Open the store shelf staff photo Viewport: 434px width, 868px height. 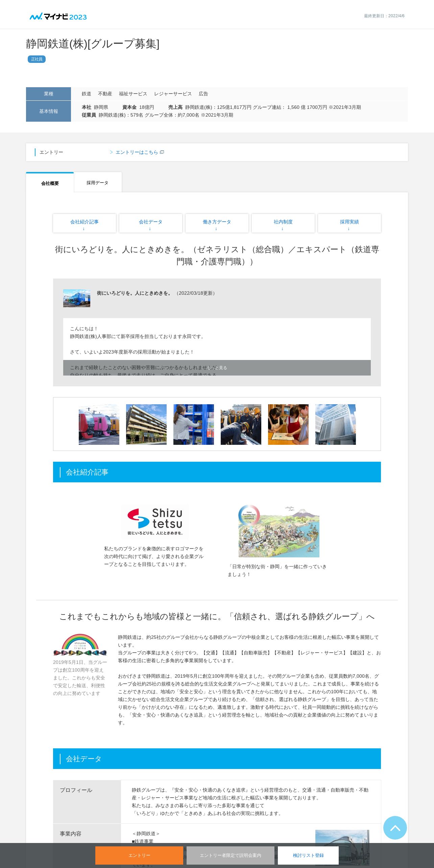pyautogui.click(x=194, y=424)
